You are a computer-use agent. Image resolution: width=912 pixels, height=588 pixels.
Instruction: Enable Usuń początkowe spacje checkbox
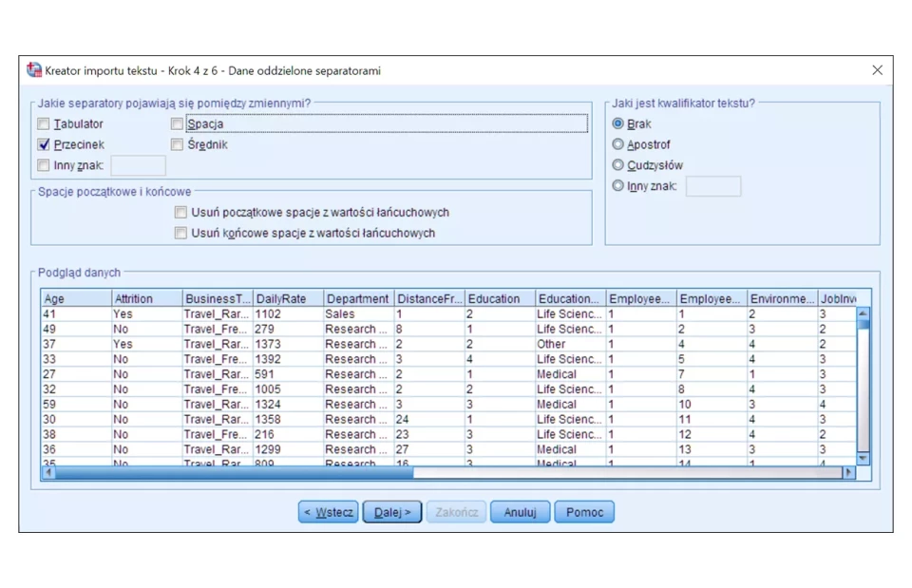[180, 213]
